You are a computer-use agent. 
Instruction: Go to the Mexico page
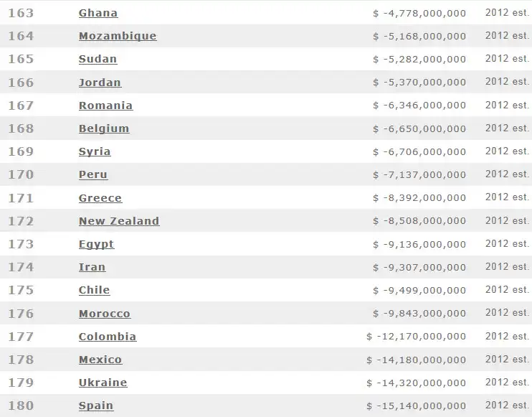(100, 360)
